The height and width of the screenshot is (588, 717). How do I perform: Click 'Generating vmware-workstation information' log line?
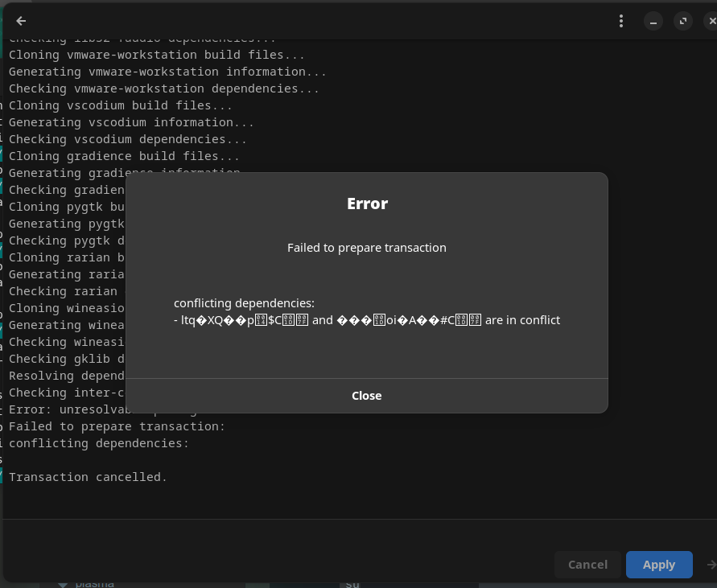coord(167,72)
